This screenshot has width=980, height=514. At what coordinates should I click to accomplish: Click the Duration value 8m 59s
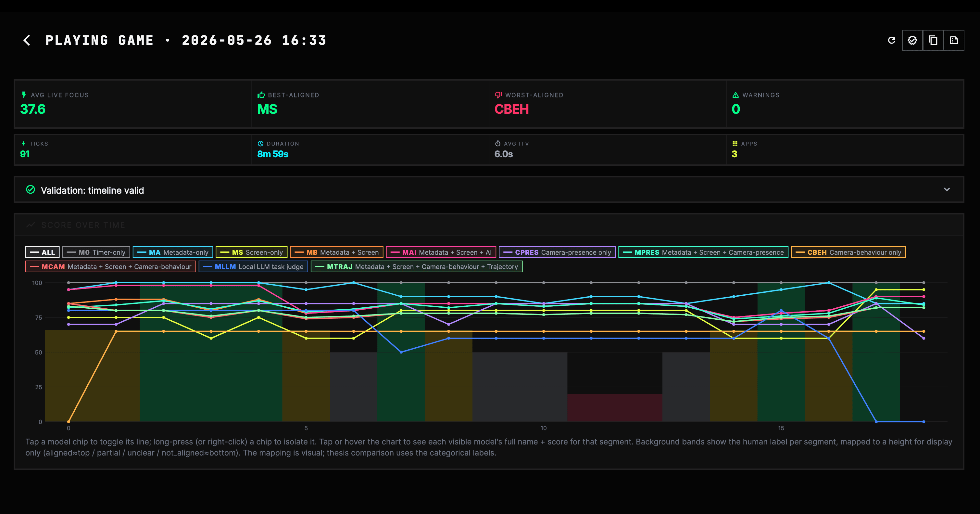(x=273, y=154)
